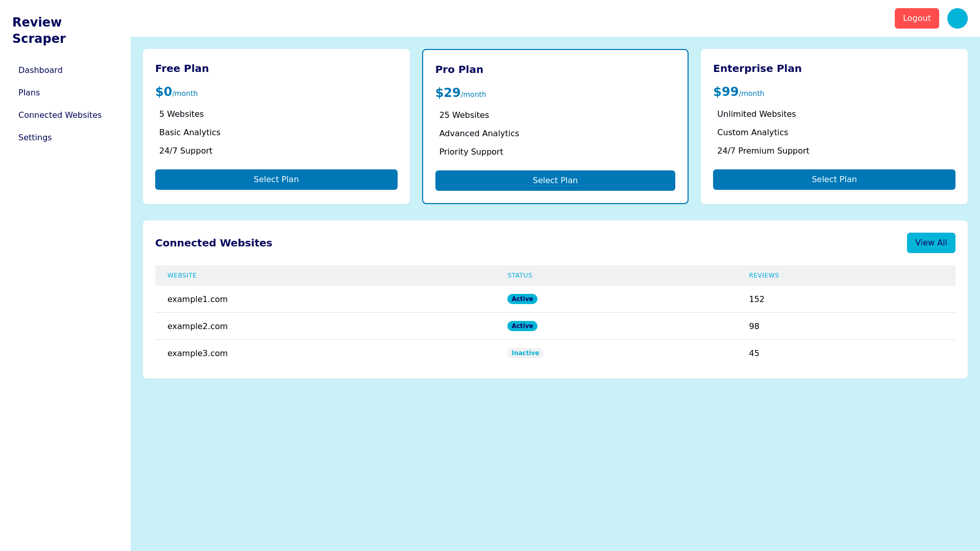Open Settings from the sidebar
The height and width of the screenshot is (551, 980).
point(35,138)
